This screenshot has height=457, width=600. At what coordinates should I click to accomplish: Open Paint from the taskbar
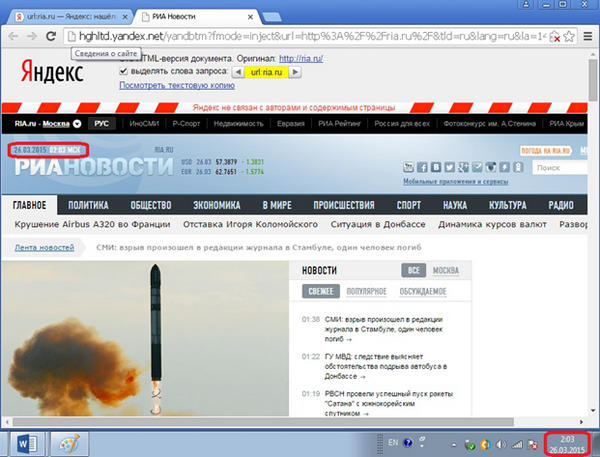coord(69,444)
